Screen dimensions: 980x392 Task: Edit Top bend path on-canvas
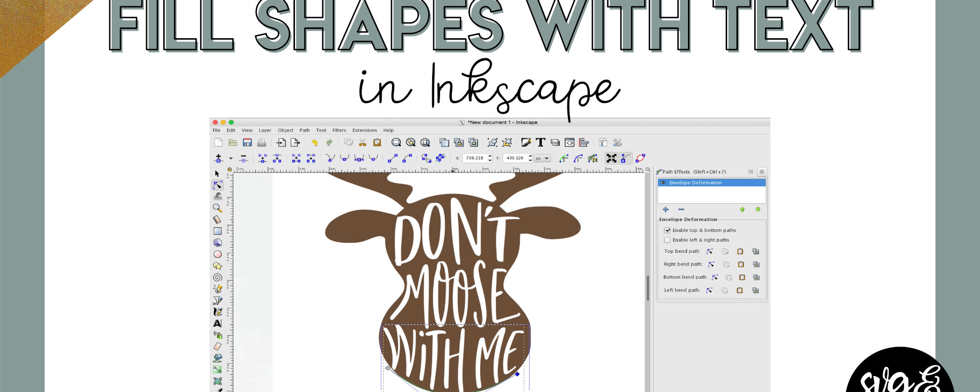pyautogui.click(x=710, y=251)
